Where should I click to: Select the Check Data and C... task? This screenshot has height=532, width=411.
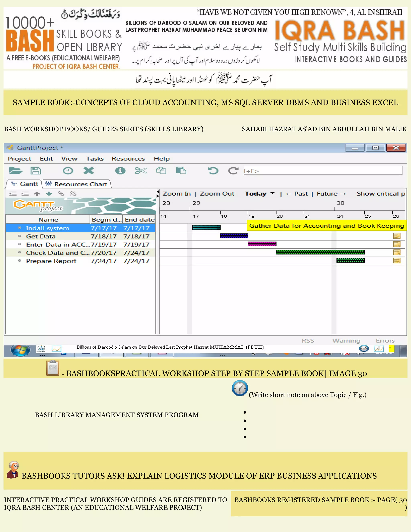click(x=80, y=253)
